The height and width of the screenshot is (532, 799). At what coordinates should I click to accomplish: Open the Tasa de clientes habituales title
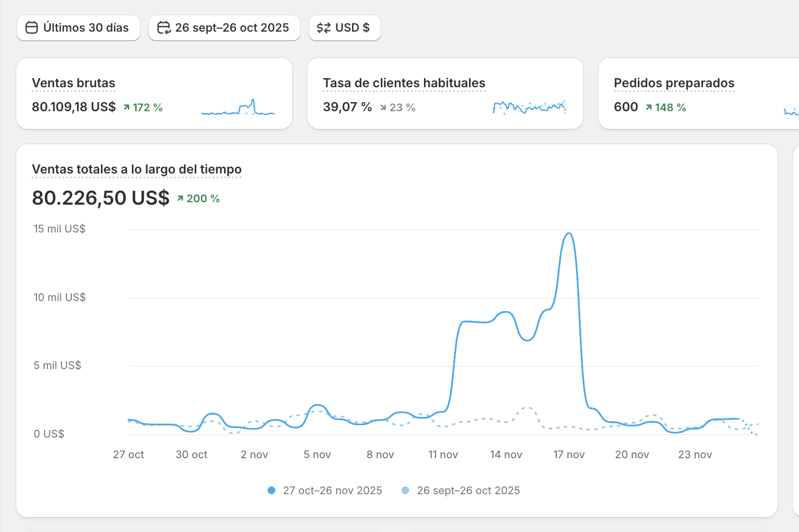404,83
